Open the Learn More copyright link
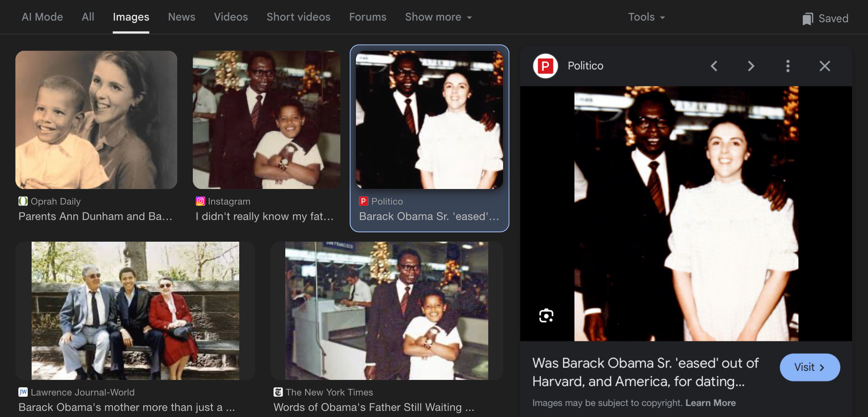 point(710,403)
